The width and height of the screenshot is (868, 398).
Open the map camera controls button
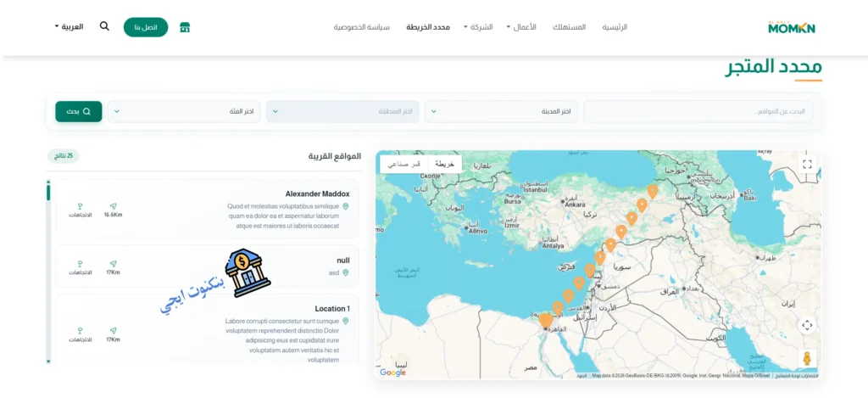[807, 325]
